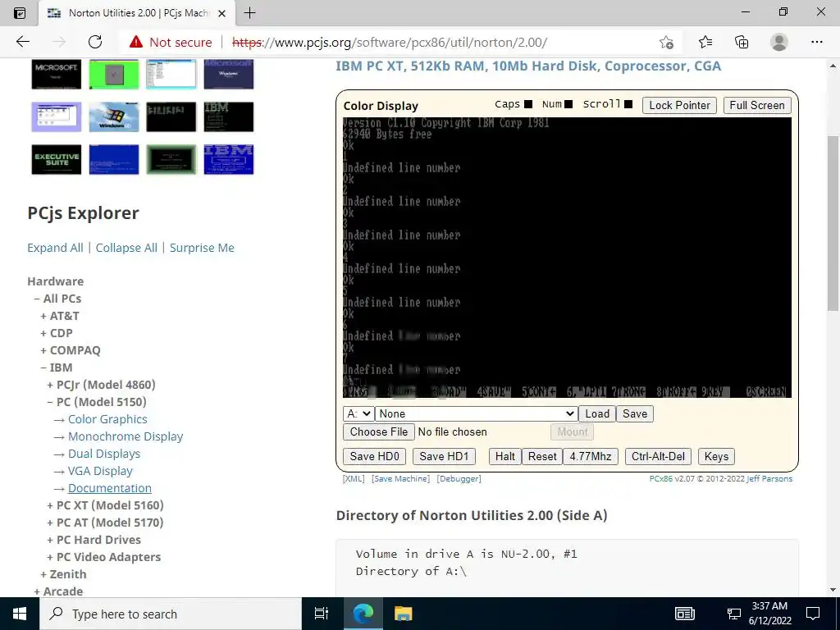This screenshot has height=630, width=840.
Task: Collapse the PC (Model 5150) node
Action: pyautogui.click(x=50, y=402)
